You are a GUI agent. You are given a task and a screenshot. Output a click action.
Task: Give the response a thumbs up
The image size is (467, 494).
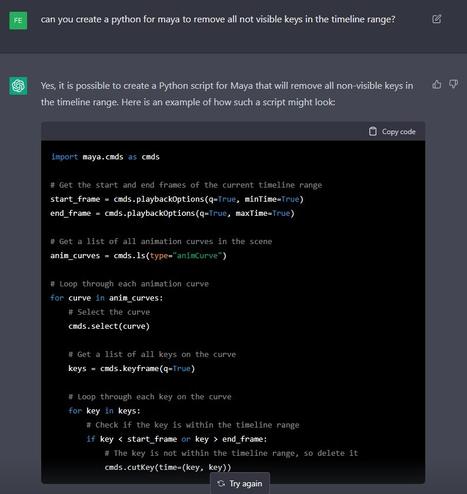tap(437, 84)
